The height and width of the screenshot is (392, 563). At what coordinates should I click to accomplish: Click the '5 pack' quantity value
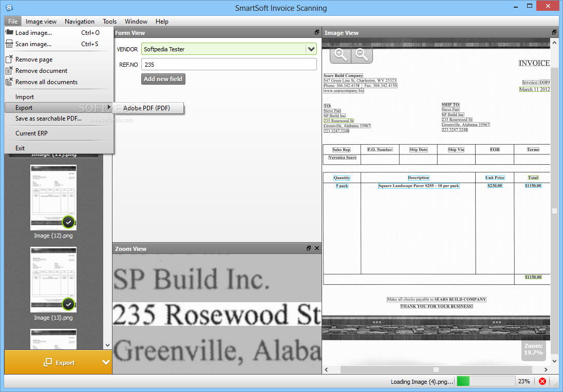point(342,186)
